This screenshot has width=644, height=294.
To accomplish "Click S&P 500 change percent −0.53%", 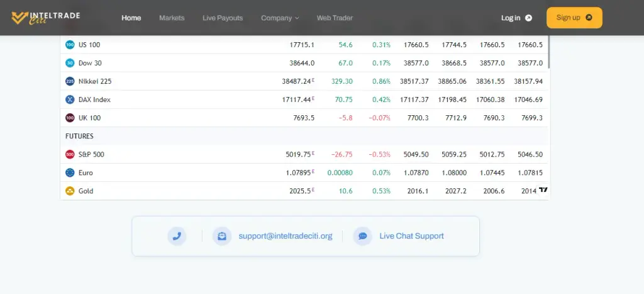I will 379,155.
